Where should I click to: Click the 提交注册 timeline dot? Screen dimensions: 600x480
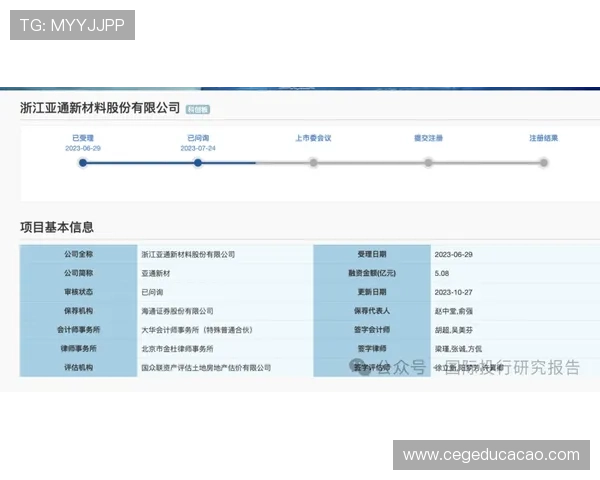pos(429,163)
